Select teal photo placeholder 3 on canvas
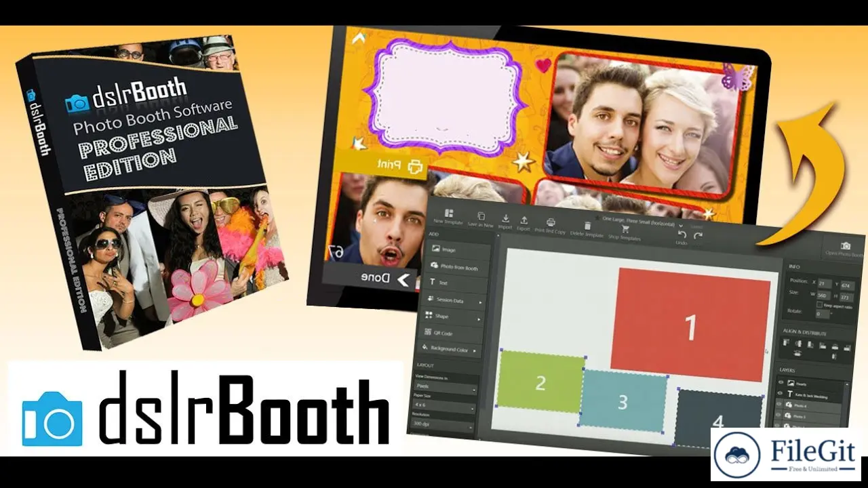868x488 pixels. point(623,401)
